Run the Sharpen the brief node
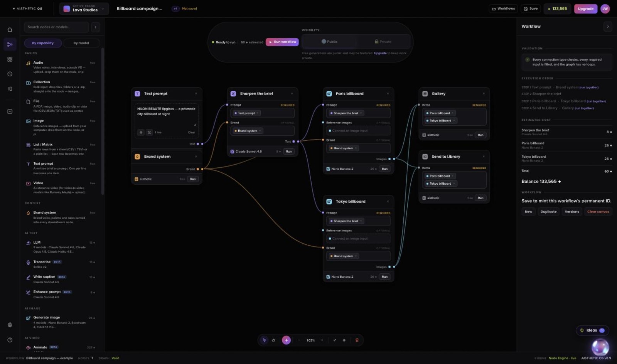This screenshot has width=617, height=364. tap(289, 152)
